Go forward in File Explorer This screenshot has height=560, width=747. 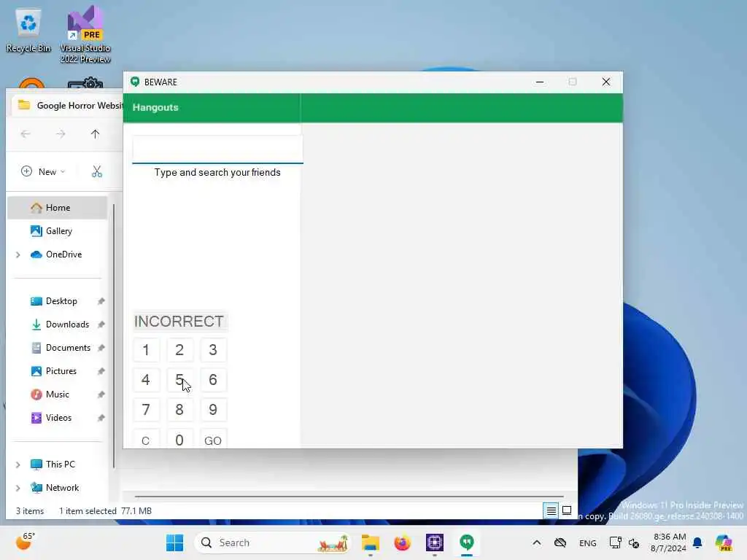click(61, 134)
